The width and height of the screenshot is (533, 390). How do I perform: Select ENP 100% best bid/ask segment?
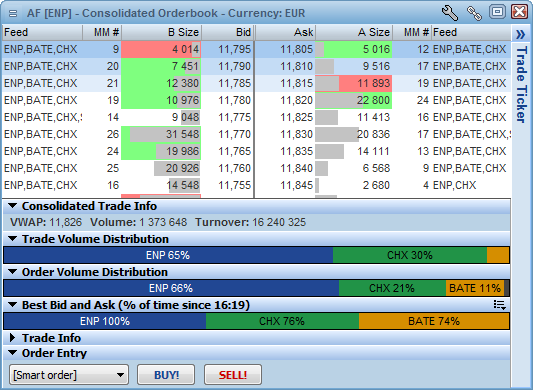click(105, 321)
